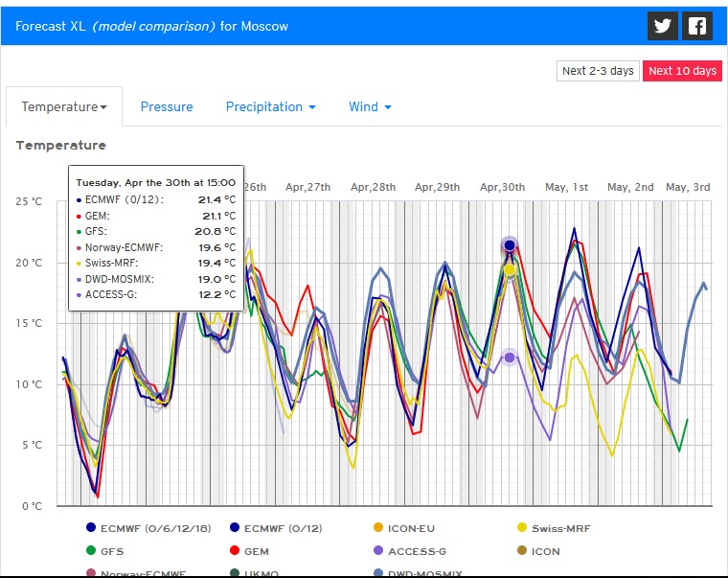Expand the Wind dropdown tab
The width and height of the screenshot is (728, 578).
click(x=370, y=106)
